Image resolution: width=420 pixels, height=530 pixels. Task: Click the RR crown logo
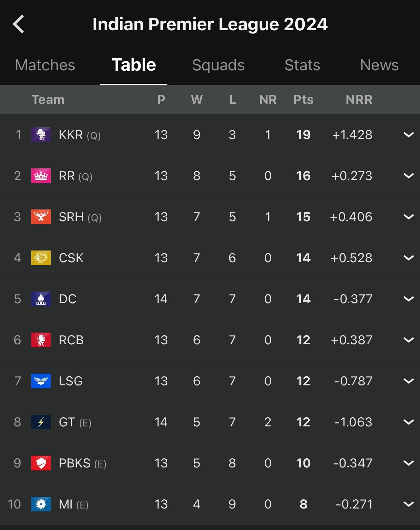[41, 176]
